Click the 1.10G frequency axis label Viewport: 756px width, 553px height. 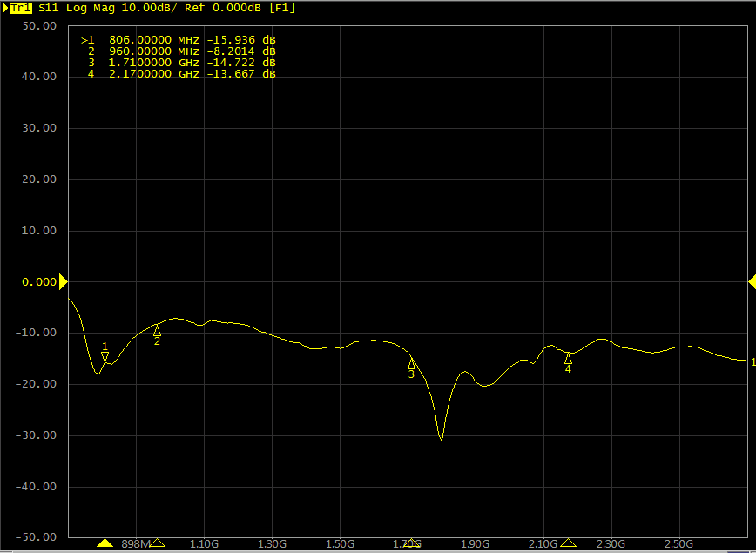point(204,544)
